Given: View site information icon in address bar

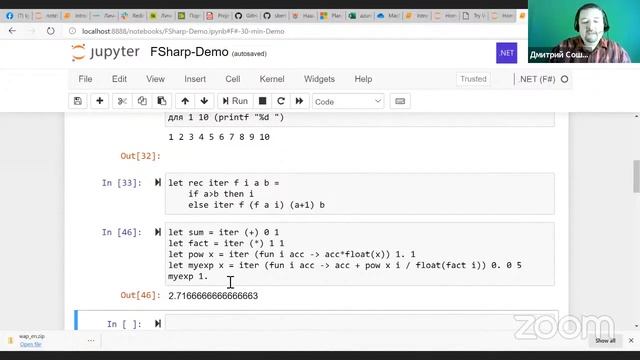Looking at the screenshot, I should 72,31.
